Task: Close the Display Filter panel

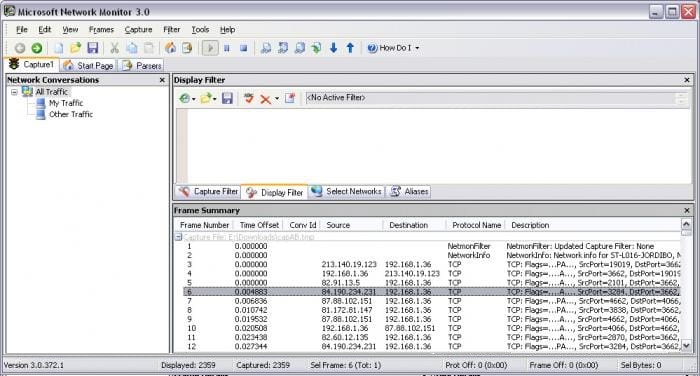Action: click(x=687, y=80)
